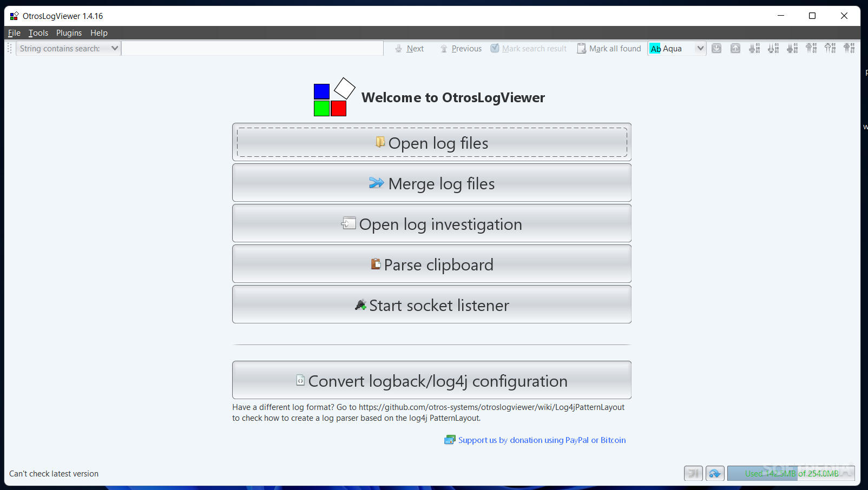Click the boxed down-arrow toolbar icon

716,49
